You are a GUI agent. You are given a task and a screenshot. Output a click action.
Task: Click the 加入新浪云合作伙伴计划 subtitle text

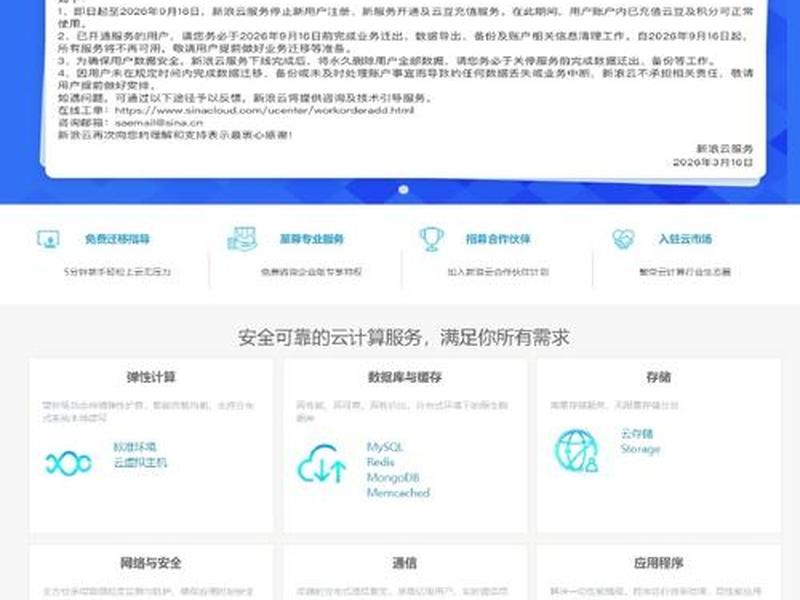coord(498,272)
